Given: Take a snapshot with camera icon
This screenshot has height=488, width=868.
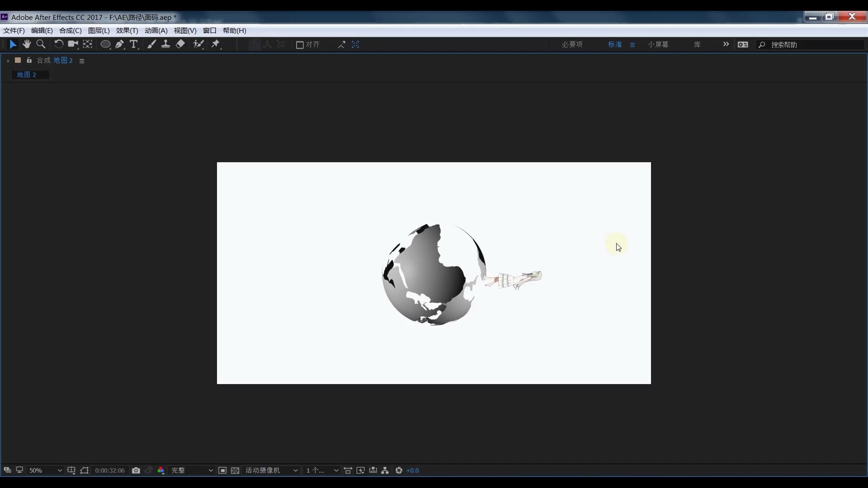Looking at the screenshot, I should pyautogui.click(x=136, y=470).
